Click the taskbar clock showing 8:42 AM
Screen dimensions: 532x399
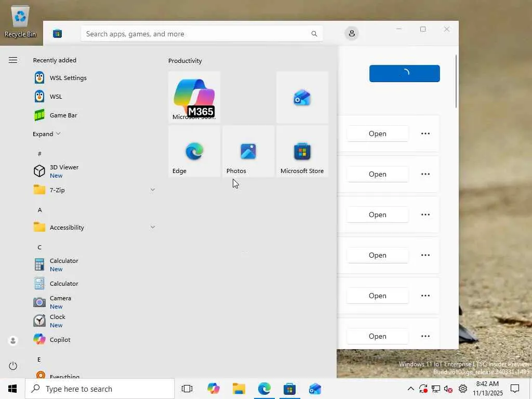tap(487, 389)
